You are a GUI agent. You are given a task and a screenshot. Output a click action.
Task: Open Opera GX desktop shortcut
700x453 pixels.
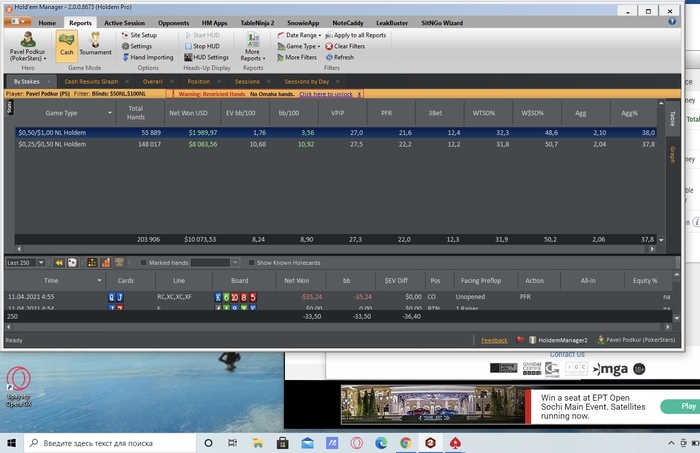[18, 387]
